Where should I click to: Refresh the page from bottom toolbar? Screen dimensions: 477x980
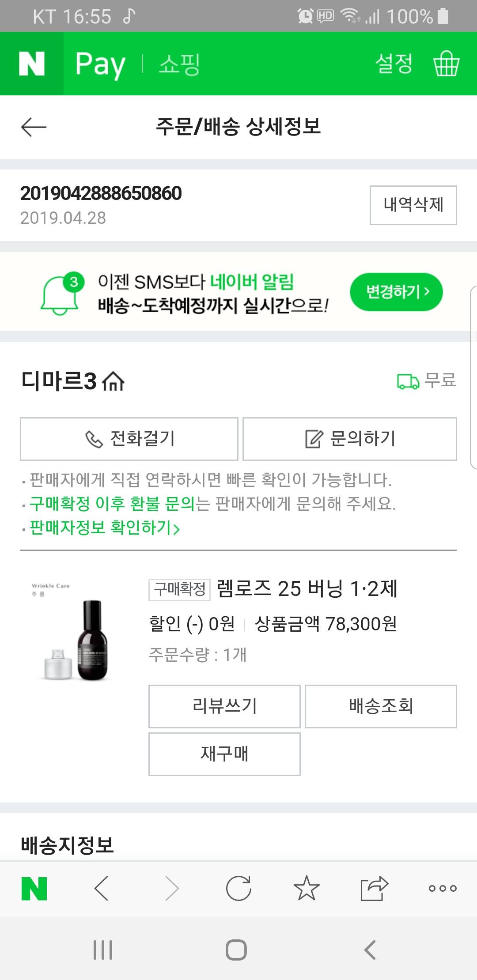click(x=238, y=888)
